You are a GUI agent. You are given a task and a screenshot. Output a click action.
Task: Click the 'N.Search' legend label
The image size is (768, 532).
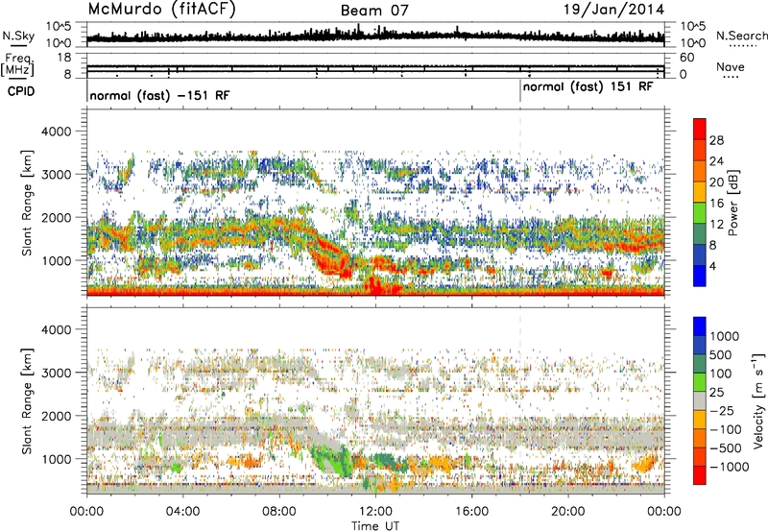click(x=741, y=36)
